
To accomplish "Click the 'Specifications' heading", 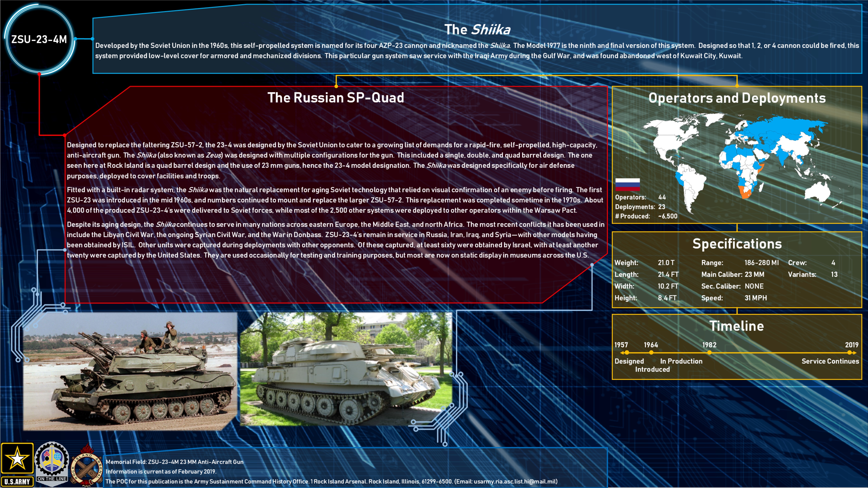I will click(x=737, y=244).
